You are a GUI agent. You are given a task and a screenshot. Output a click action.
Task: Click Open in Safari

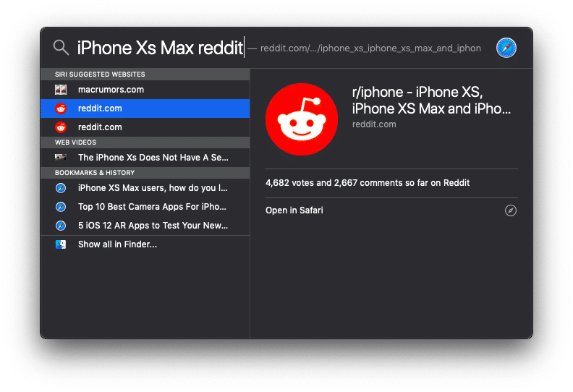click(294, 210)
